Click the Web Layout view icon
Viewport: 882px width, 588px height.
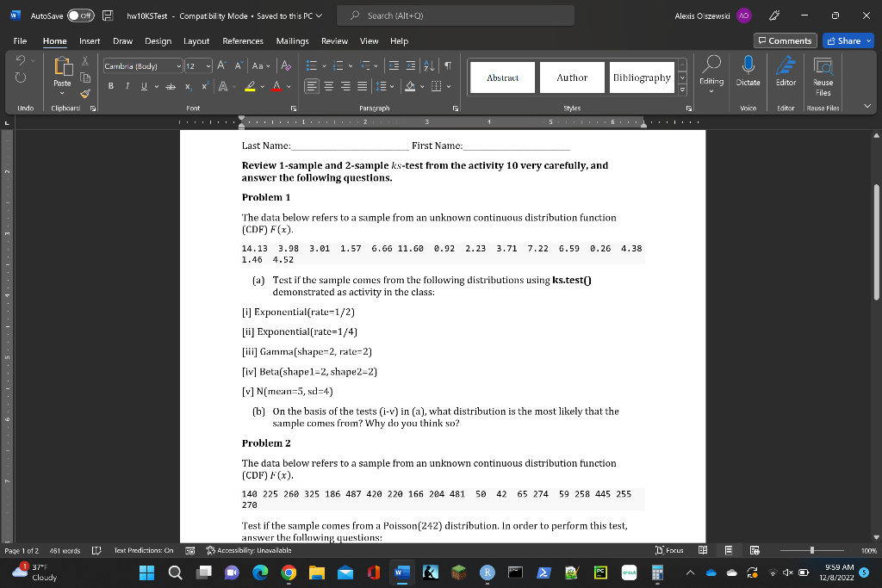[x=755, y=550]
